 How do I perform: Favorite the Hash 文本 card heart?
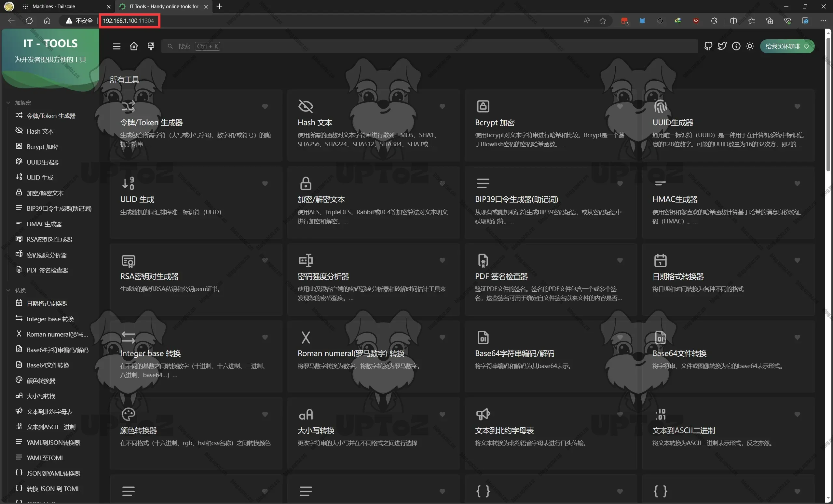(442, 106)
